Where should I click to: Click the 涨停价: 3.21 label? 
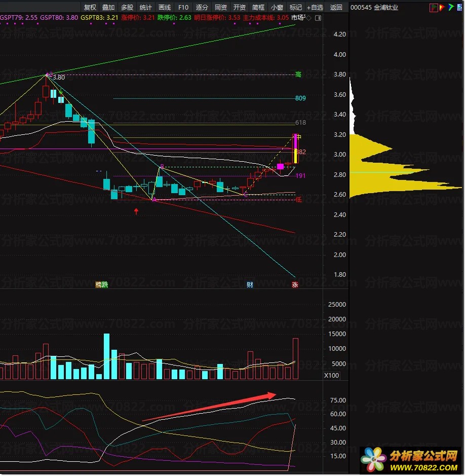pos(138,18)
